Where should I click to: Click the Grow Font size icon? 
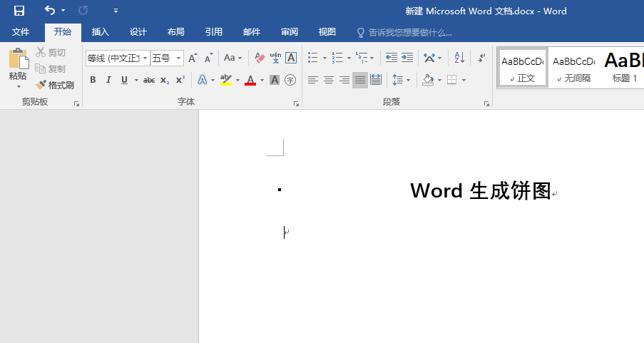pyautogui.click(x=193, y=58)
